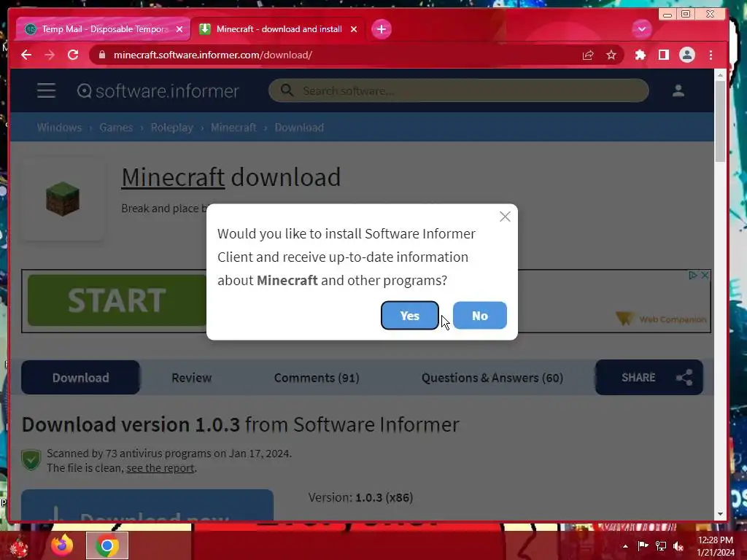Close the Temp Mail tab

[x=179, y=29]
